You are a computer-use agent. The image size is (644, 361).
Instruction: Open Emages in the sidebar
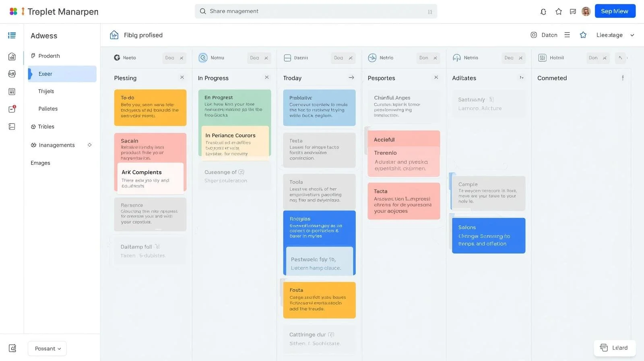click(41, 163)
